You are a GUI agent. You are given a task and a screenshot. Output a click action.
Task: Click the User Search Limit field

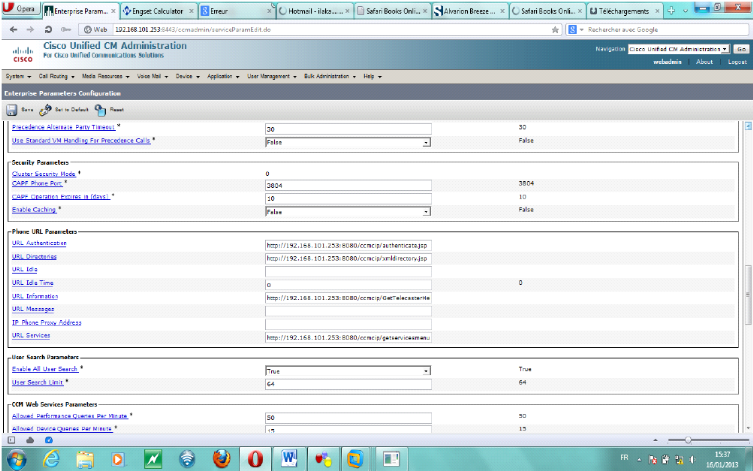click(x=348, y=384)
